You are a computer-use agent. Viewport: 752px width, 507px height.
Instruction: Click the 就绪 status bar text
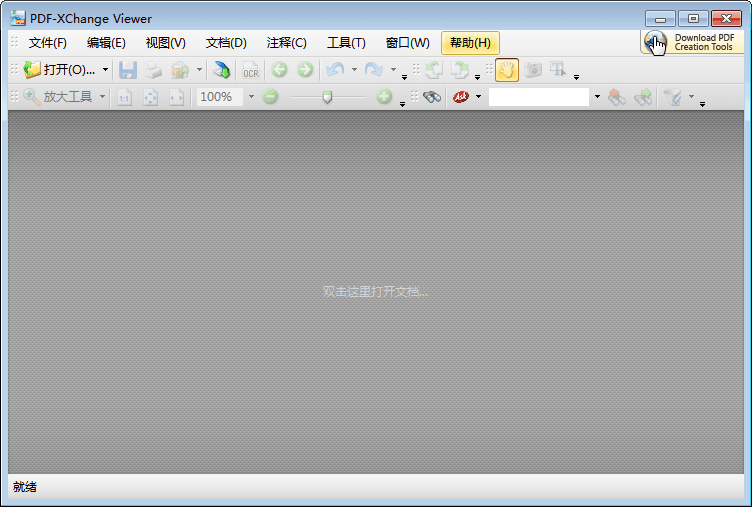[x=25, y=487]
